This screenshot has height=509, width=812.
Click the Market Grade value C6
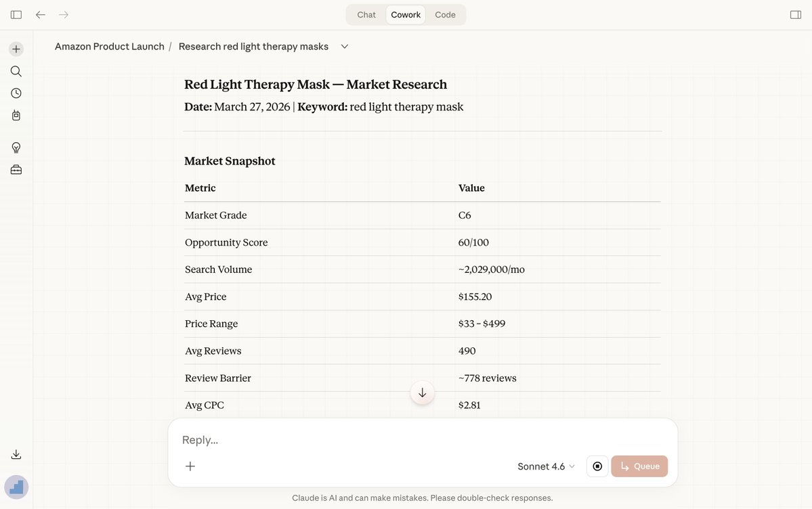(x=465, y=215)
